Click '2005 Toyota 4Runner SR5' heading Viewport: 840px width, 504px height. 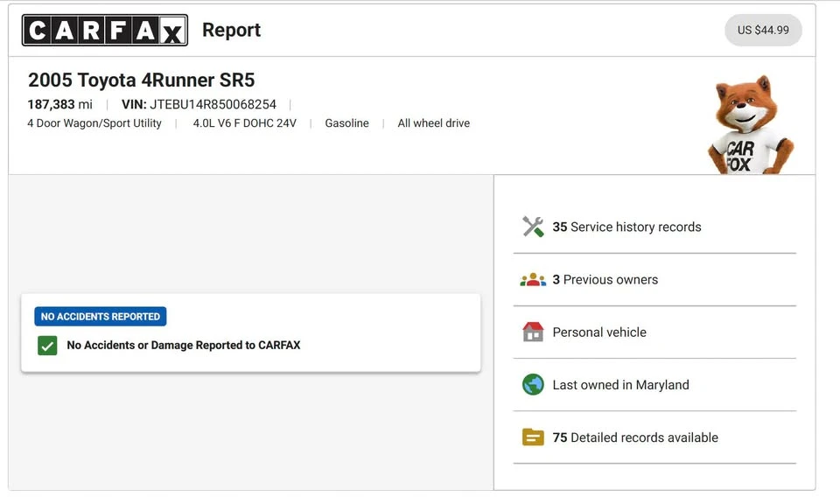[x=142, y=80]
